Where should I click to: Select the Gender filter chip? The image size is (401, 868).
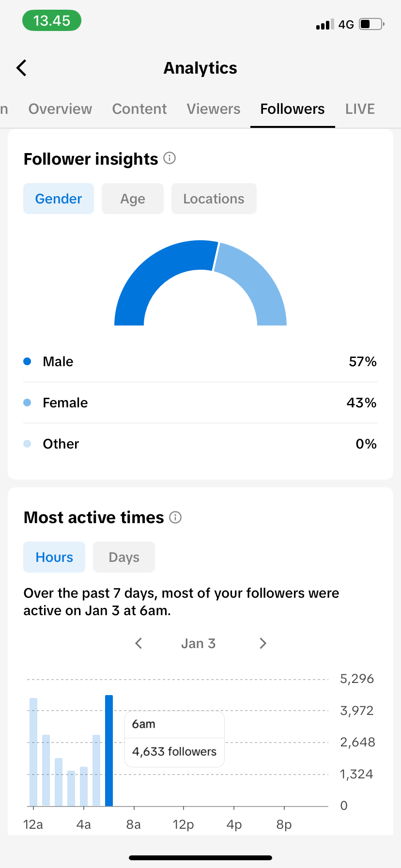pos(59,199)
